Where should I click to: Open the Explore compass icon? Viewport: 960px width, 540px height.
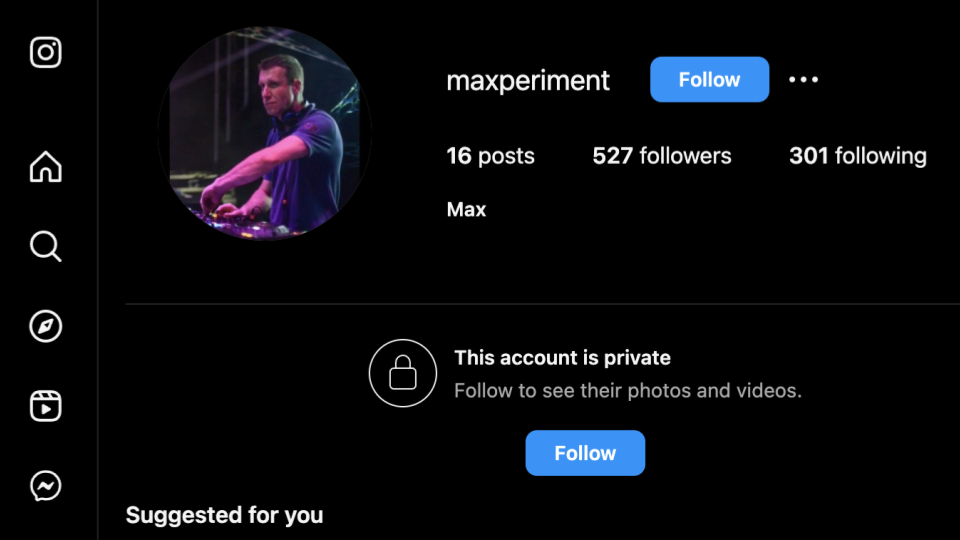46,326
